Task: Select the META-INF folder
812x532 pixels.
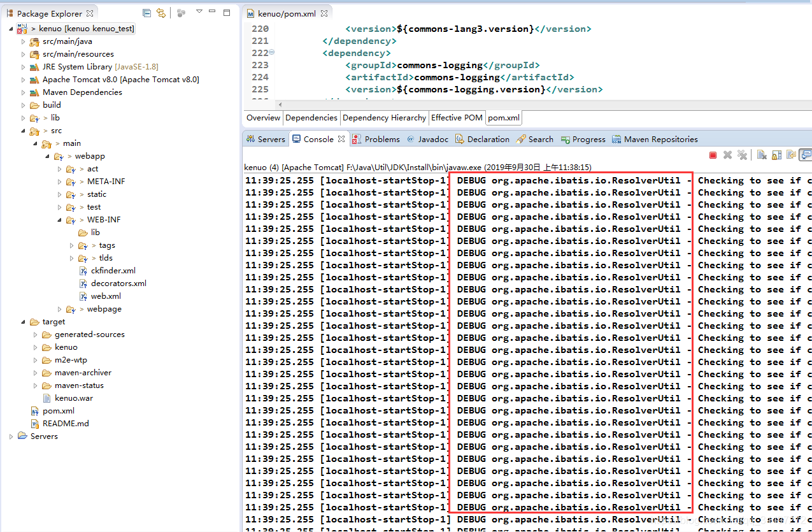Action: coord(106,182)
